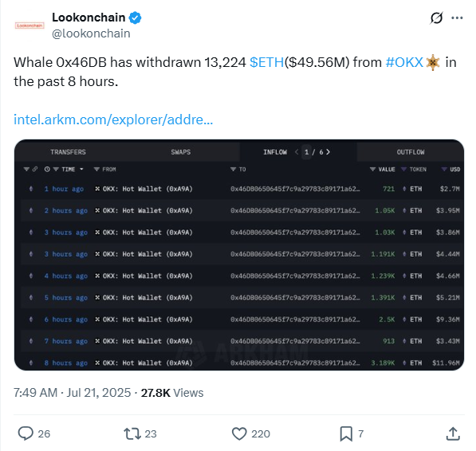The image size is (476, 451).
Task: Click the repost arrows icon
Action: [132, 433]
